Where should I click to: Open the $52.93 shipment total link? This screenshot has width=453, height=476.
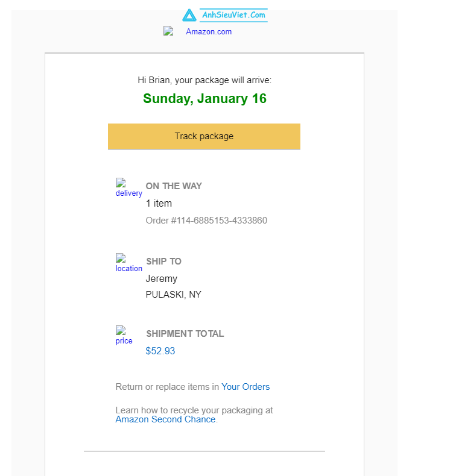click(160, 351)
